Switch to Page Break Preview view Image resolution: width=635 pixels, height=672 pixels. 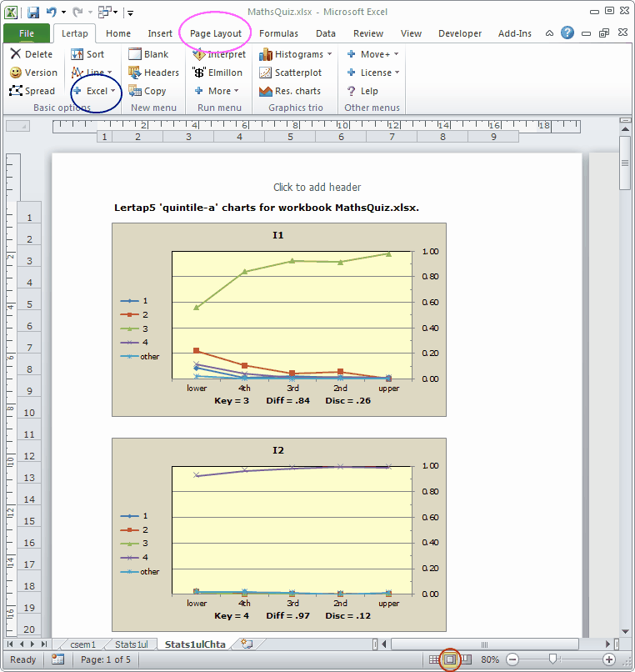click(466, 659)
